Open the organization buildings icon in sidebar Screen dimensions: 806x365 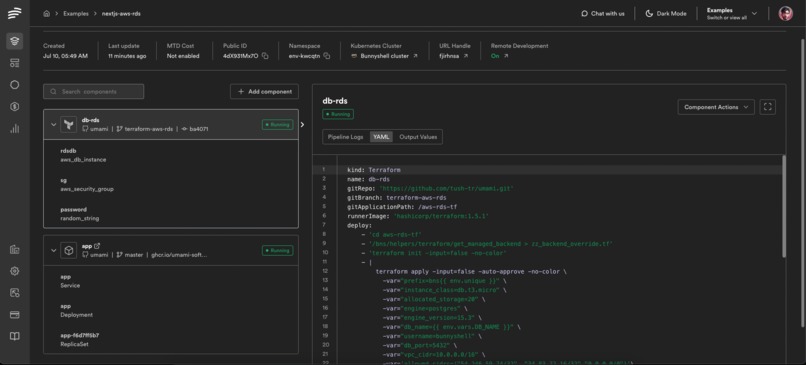point(14,250)
